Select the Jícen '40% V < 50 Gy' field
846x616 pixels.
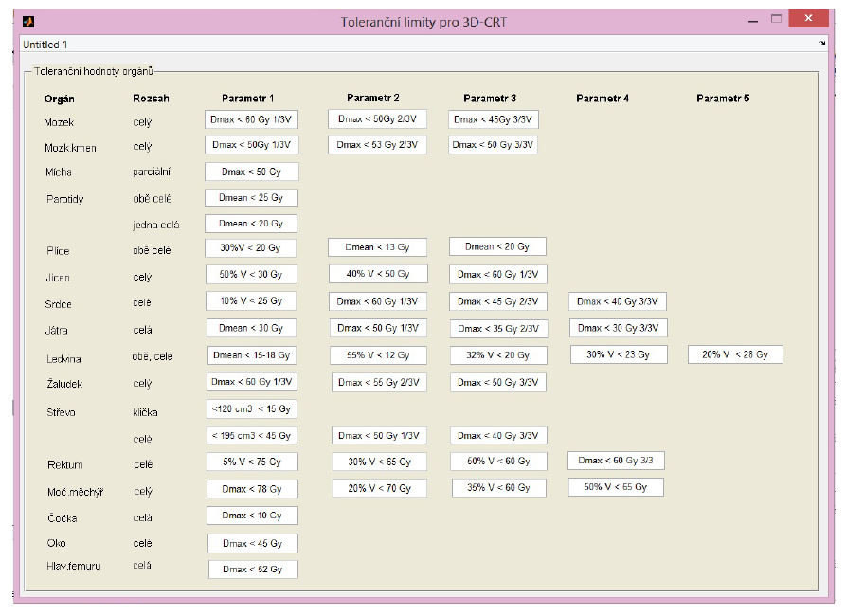378,274
